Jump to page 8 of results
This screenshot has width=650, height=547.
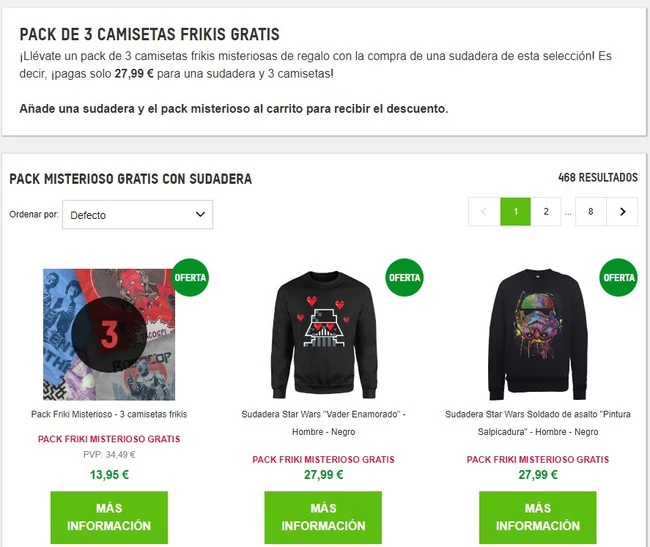(590, 212)
